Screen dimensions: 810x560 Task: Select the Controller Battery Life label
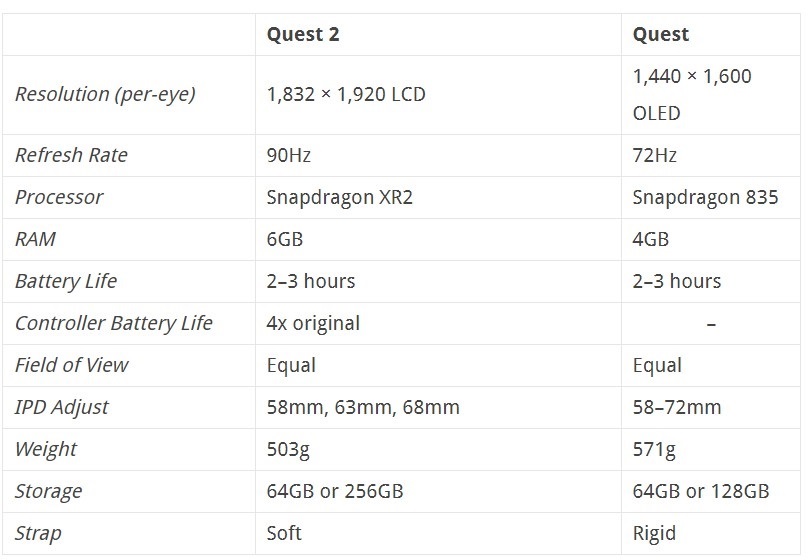coord(114,323)
